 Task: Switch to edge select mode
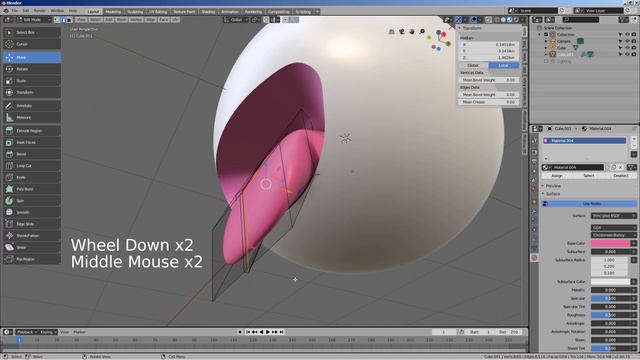(63, 20)
